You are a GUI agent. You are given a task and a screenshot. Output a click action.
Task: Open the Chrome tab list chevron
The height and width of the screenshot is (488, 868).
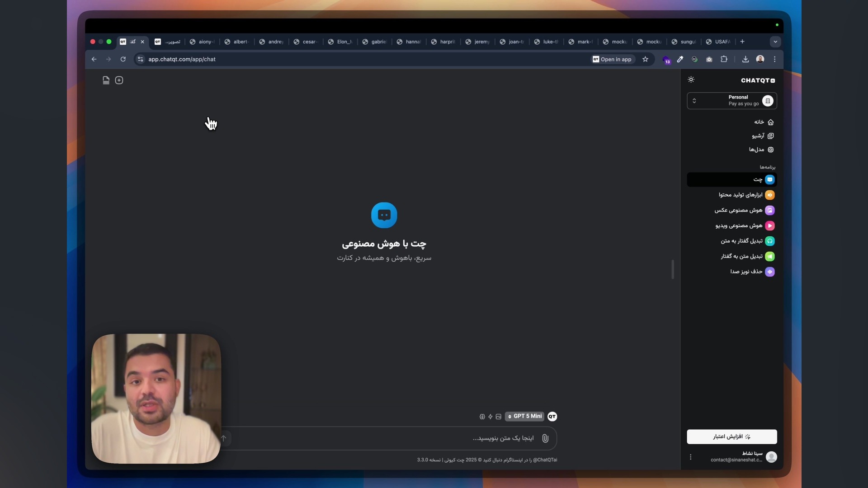click(x=775, y=42)
